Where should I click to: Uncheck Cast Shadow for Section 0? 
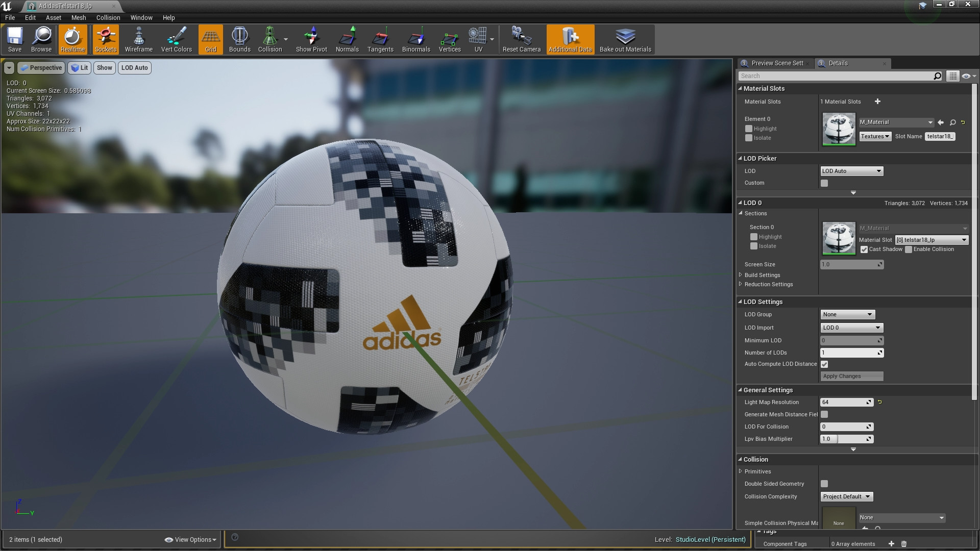pyautogui.click(x=864, y=249)
